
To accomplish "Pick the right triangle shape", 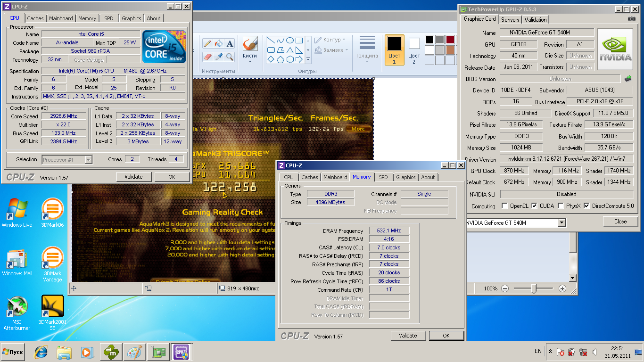I will point(299,50).
